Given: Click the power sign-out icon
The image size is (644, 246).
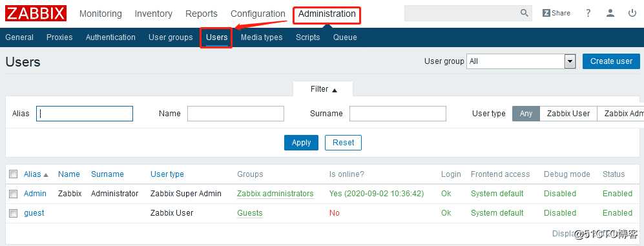Looking at the screenshot, I should point(632,13).
